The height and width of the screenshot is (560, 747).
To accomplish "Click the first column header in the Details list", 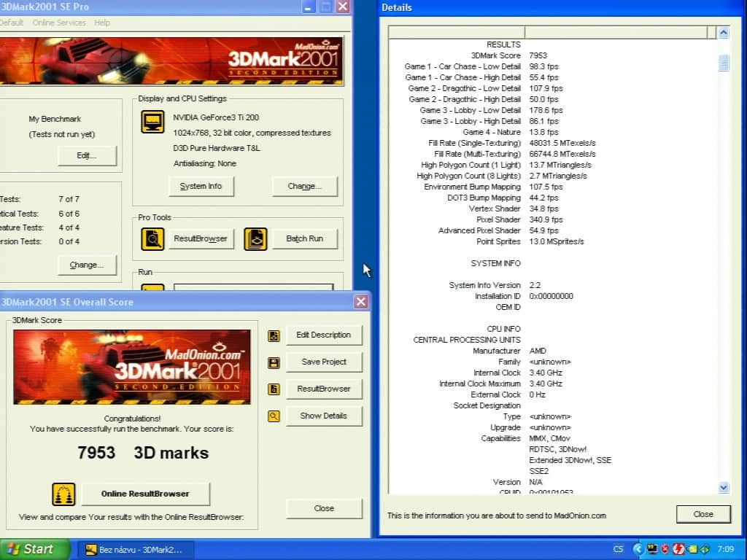I will [457, 32].
